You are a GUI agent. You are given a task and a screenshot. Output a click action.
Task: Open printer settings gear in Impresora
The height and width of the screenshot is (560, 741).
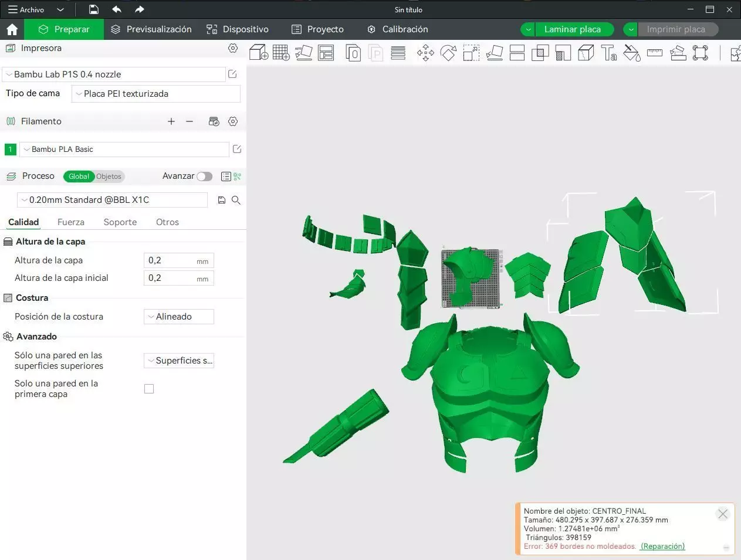point(233,48)
